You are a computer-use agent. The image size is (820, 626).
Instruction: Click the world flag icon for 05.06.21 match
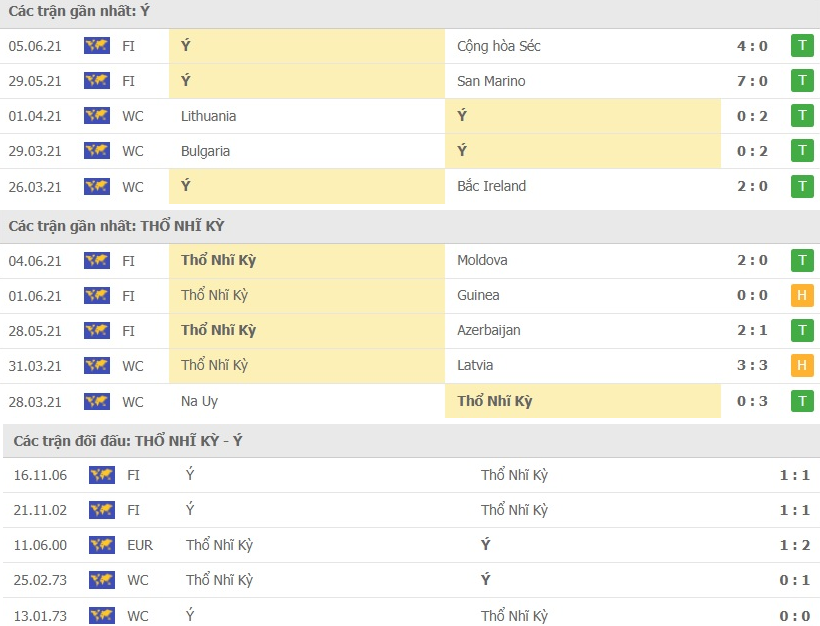tap(97, 45)
